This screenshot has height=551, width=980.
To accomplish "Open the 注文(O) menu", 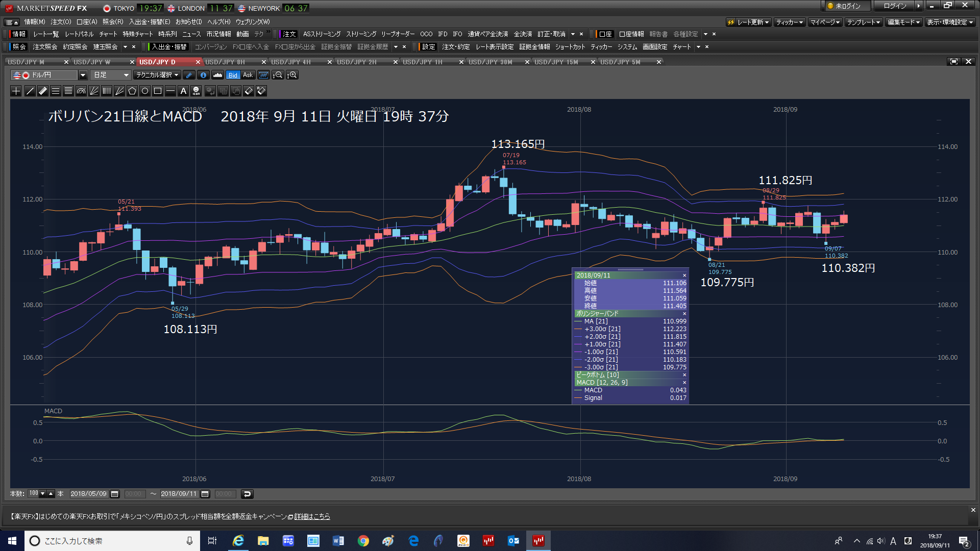I will click(61, 22).
